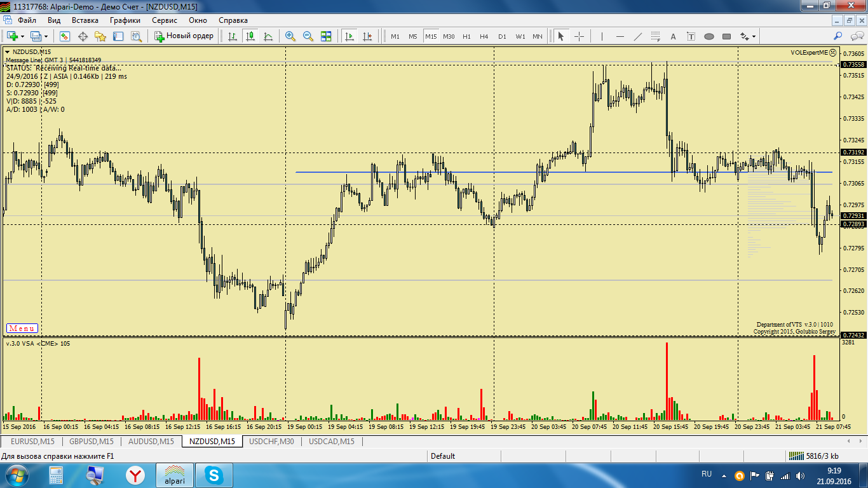The width and height of the screenshot is (868, 488).
Task: Switch to the USDCHF,M30 chart tab
Action: click(x=271, y=441)
